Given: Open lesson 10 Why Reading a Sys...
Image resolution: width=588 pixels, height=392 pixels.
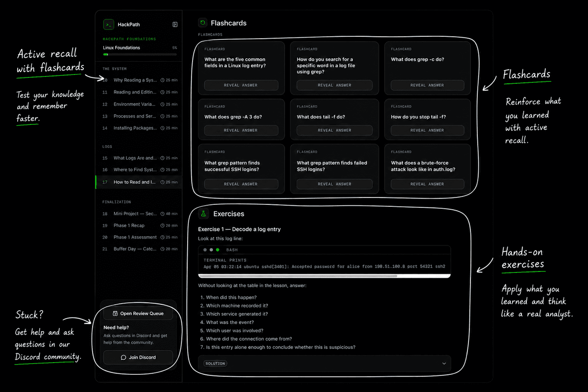Looking at the screenshot, I should 140,80.
